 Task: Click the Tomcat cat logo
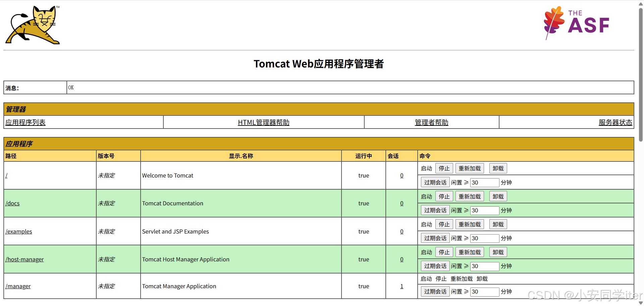point(33,25)
